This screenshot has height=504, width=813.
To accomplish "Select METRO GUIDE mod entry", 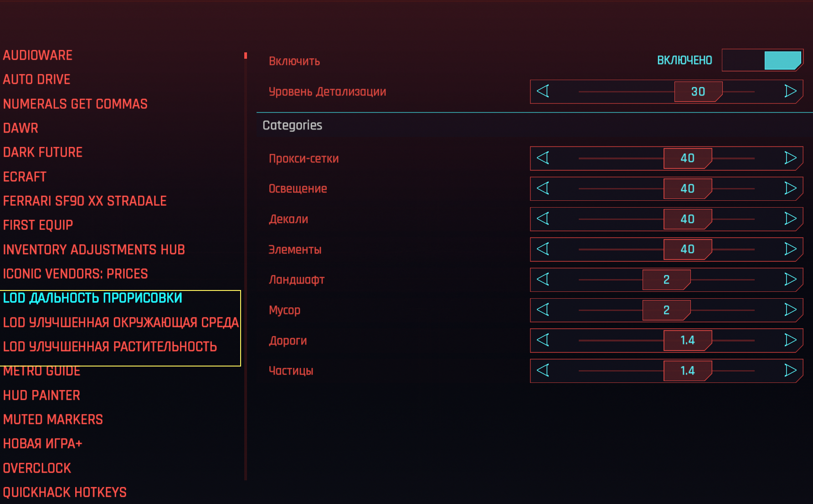I will (x=41, y=372).
